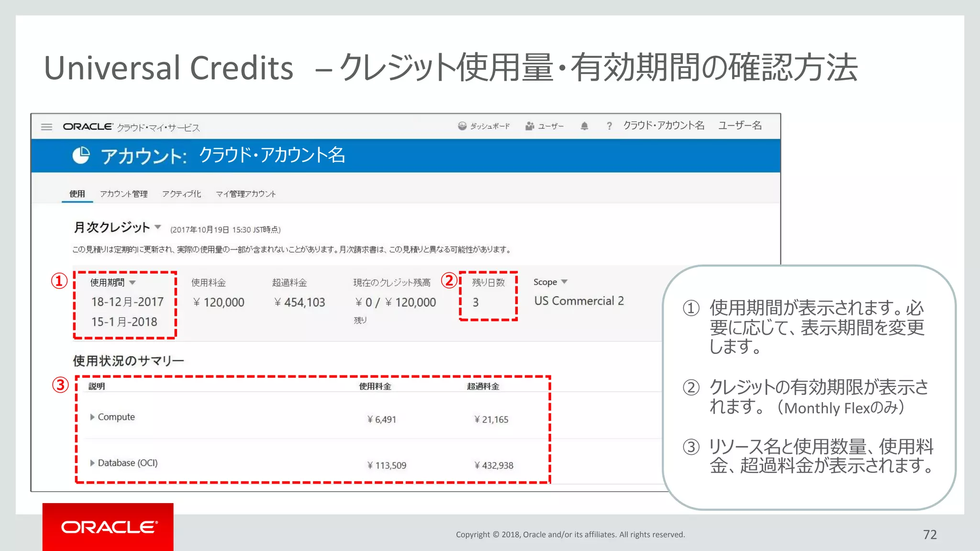Screen dimensions: 980x551
Task: Select the 18-12月-2017 start date
Action: point(127,302)
